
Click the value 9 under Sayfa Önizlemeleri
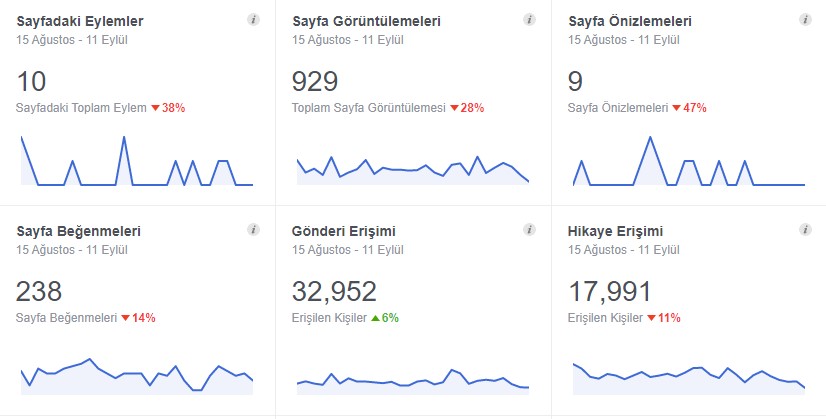click(575, 82)
